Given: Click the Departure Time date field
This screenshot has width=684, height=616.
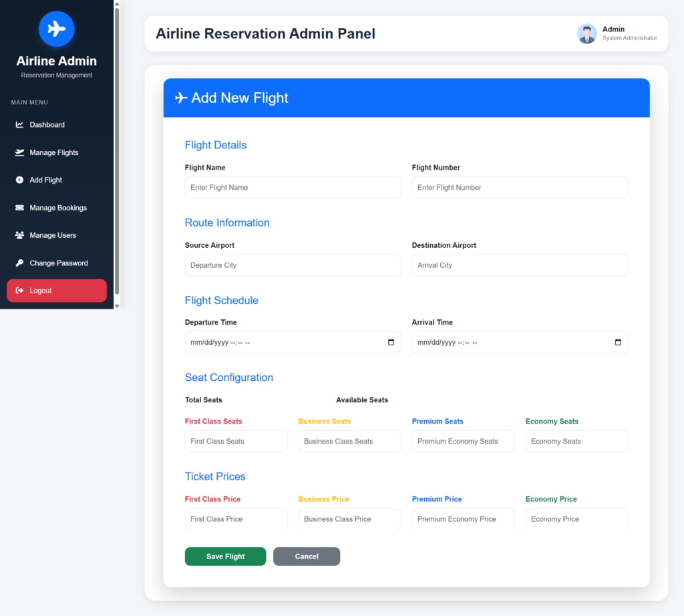Looking at the screenshot, I should [x=293, y=343].
